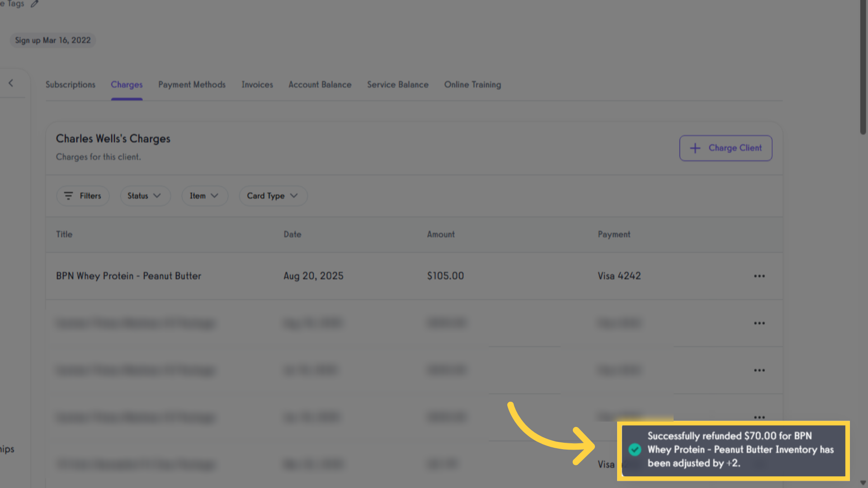Click the Payment column header

pyautogui.click(x=614, y=235)
